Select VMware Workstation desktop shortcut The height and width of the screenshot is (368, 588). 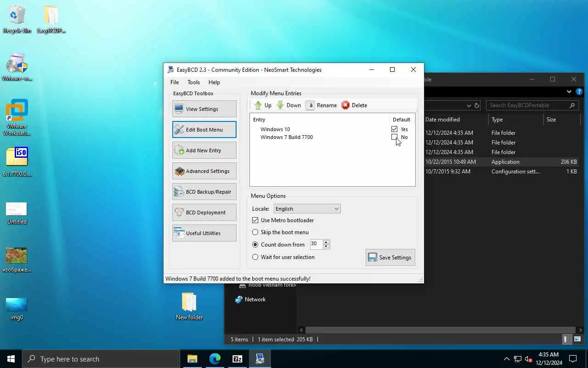(17, 118)
